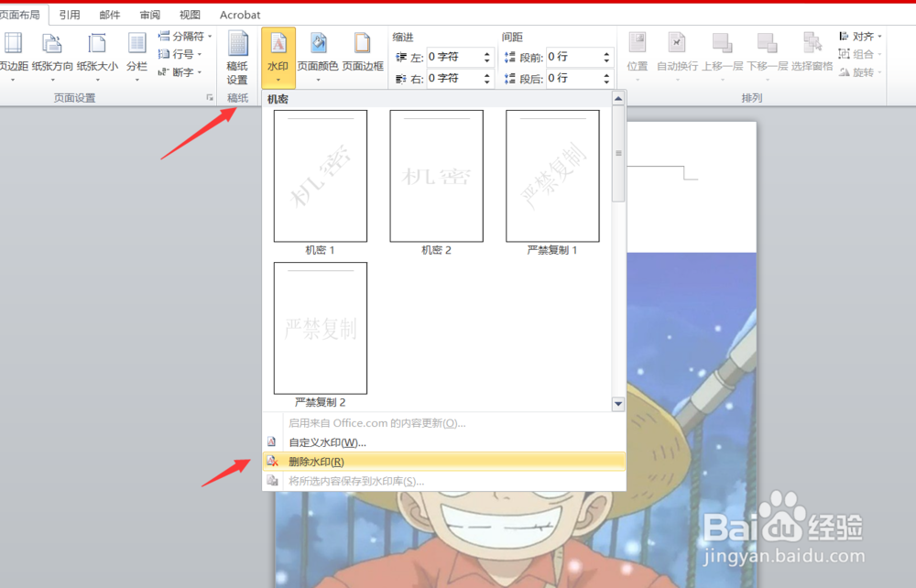Switch to the 引用 references tab
Viewport: 916px width, 588px height.
tap(70, 15)
